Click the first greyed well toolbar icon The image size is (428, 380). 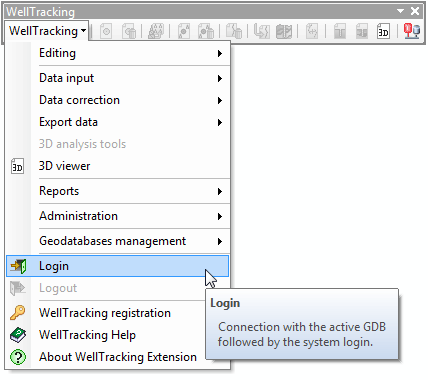(106, 31)
